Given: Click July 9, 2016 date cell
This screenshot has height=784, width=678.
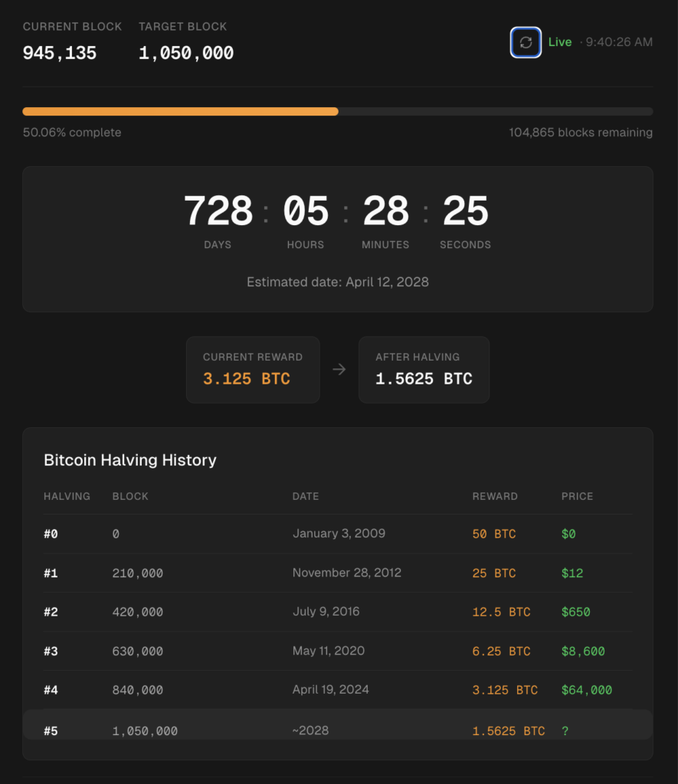Looking at the screenshot, I should point(326,612).
